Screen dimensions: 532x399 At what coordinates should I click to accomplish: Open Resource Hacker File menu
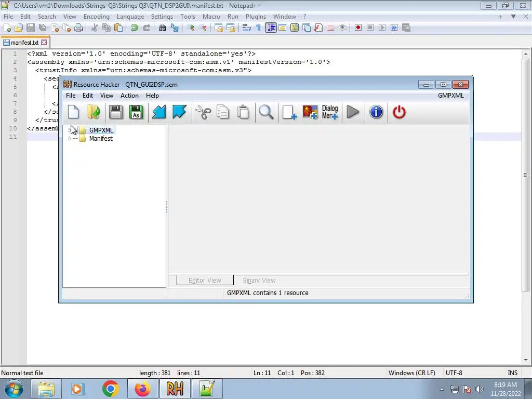click(x=71, y=96)
